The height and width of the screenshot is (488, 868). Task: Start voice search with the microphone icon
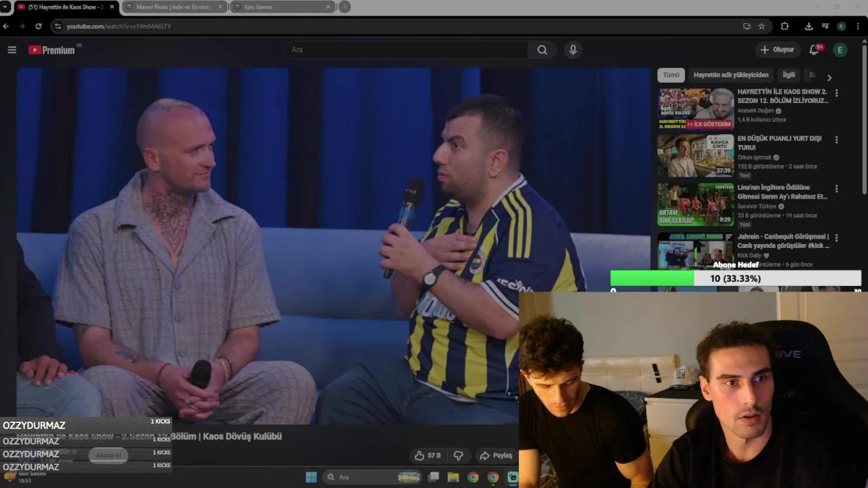click(573, 49)
